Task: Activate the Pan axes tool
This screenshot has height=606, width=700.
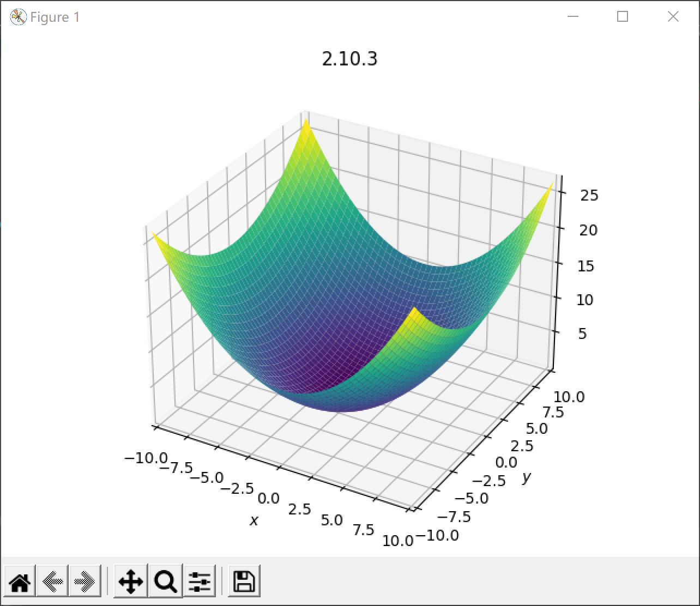Action: pos(130,581)
